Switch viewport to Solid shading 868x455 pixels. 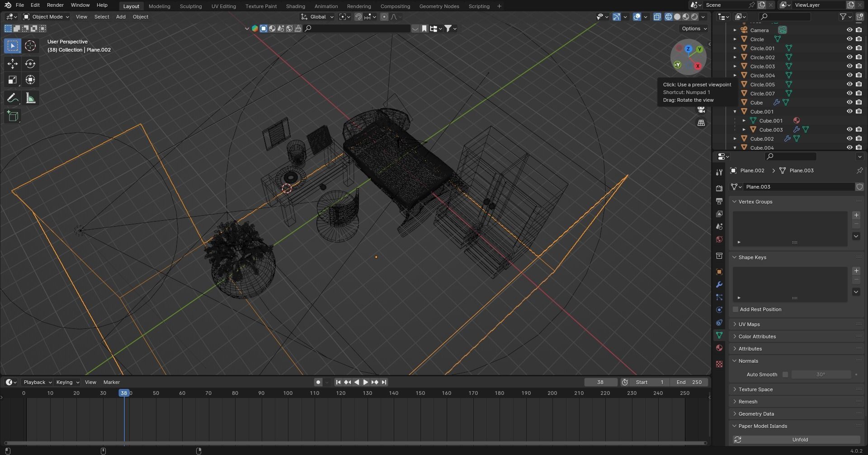pos(677,17)
